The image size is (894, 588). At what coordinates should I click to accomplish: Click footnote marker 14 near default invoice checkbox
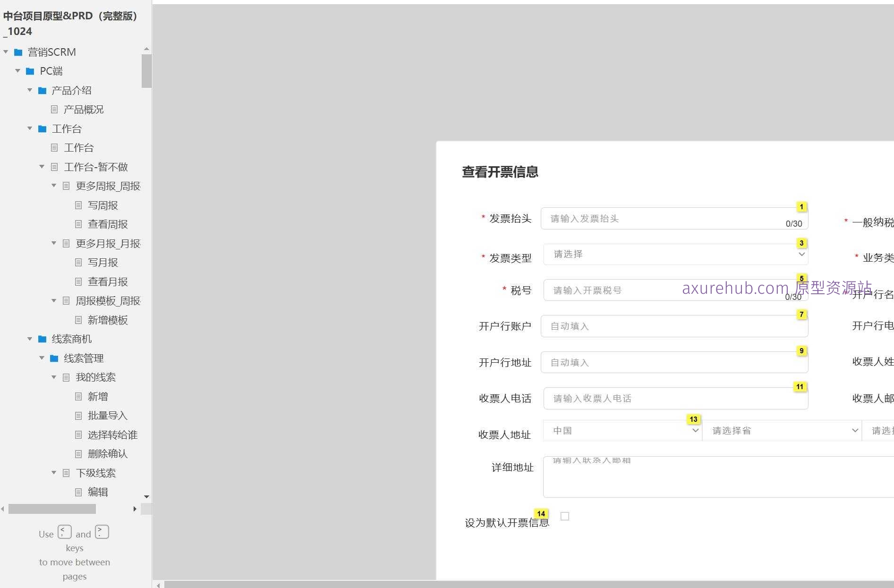(x=541, y=513)
